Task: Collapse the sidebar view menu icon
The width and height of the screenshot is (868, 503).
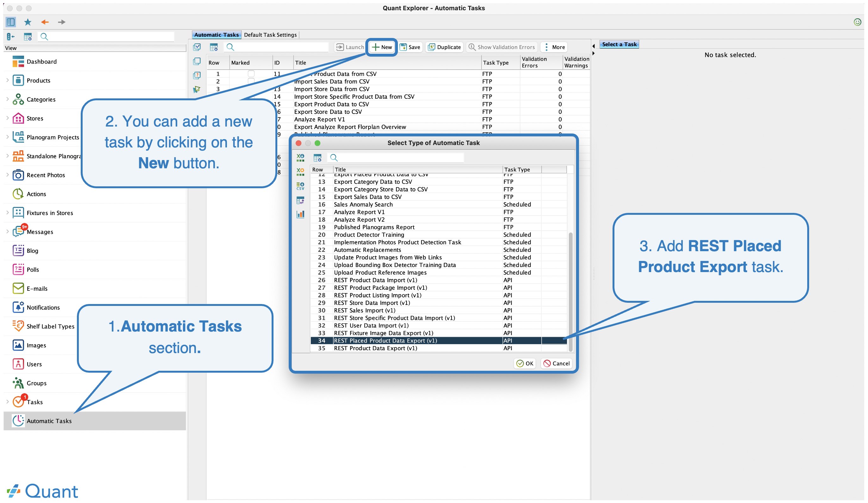Action: [11, 36]
